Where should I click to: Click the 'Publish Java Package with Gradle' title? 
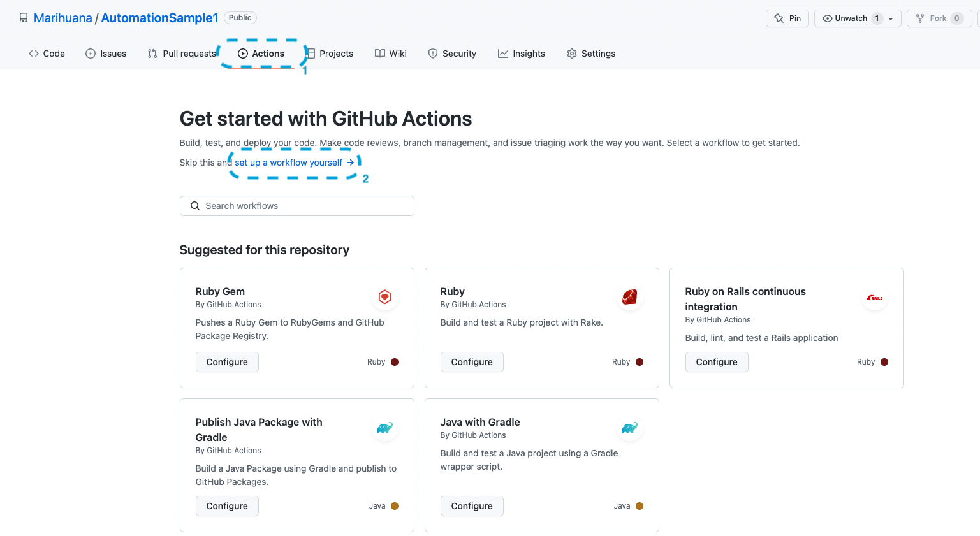(259, 430)
